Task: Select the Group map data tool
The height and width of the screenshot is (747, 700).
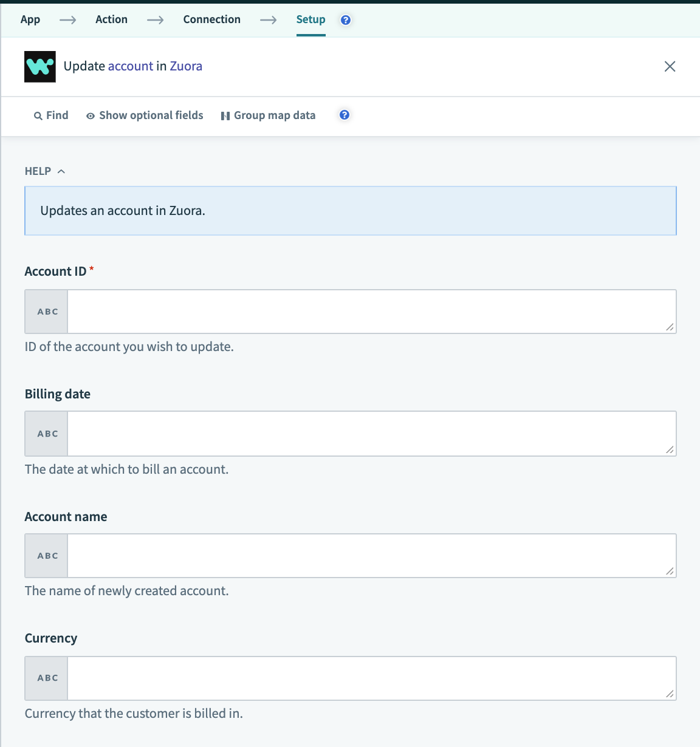Action: pyautogui.click(x=268, y=115)
